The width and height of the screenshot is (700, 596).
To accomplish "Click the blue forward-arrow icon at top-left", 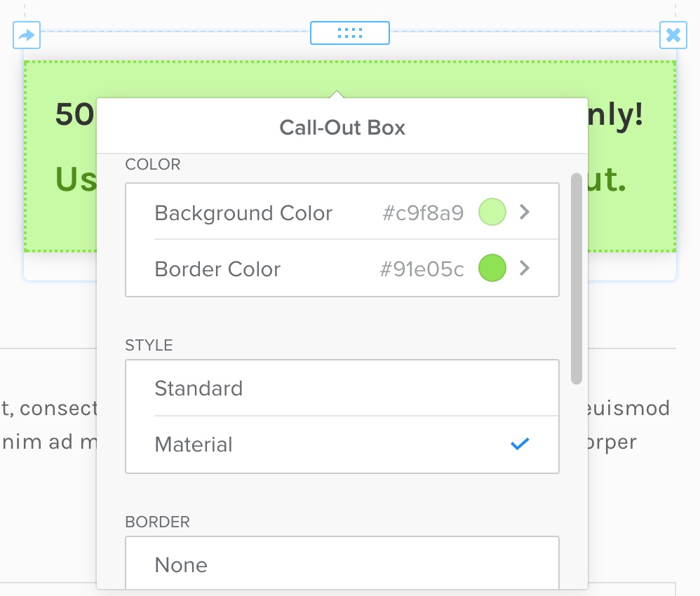I will [x=26, y=35].
